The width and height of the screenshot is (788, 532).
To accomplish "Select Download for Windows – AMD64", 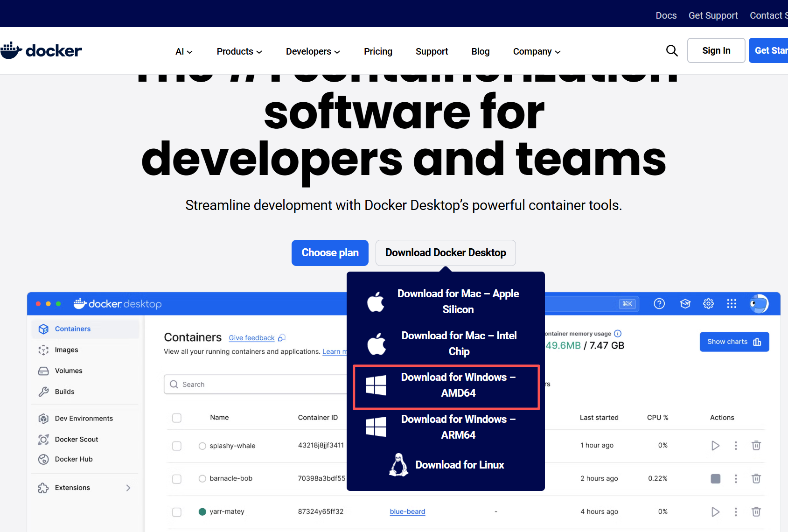I will click(446, 387).
